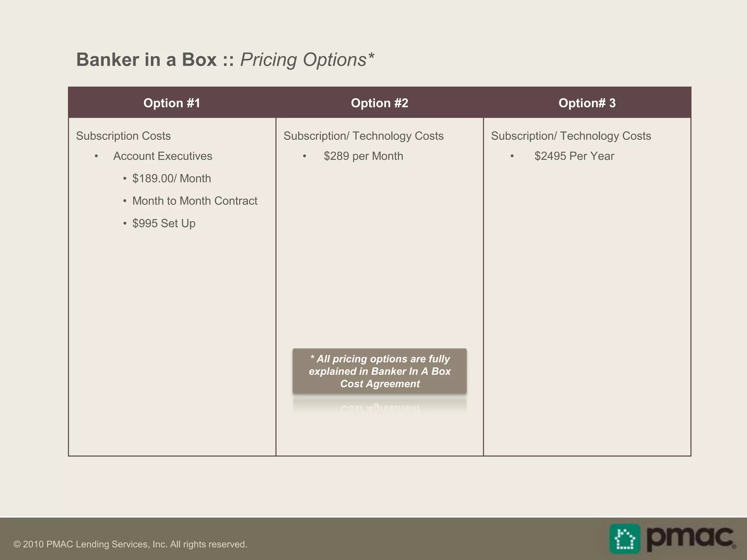Screen dimensions: 747x560
Task: Select 'Subscription/ Technology Costs' under Option #2
Action: pyautogui.click(x=363, y=136)
